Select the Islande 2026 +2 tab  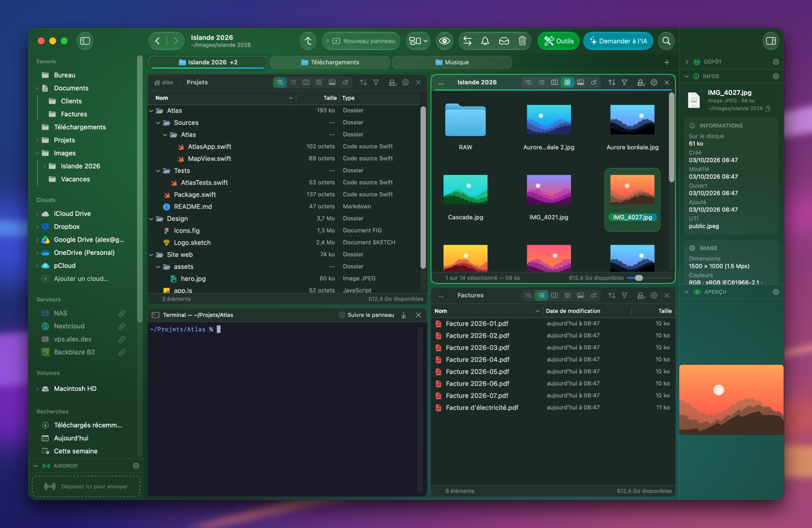point(208,62)
